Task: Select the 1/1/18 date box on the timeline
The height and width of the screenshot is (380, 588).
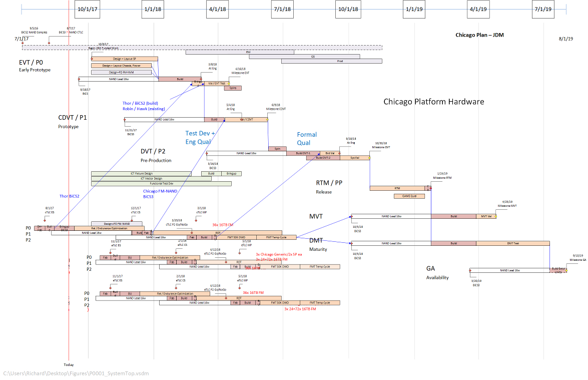Action: (x=153, y=9)
